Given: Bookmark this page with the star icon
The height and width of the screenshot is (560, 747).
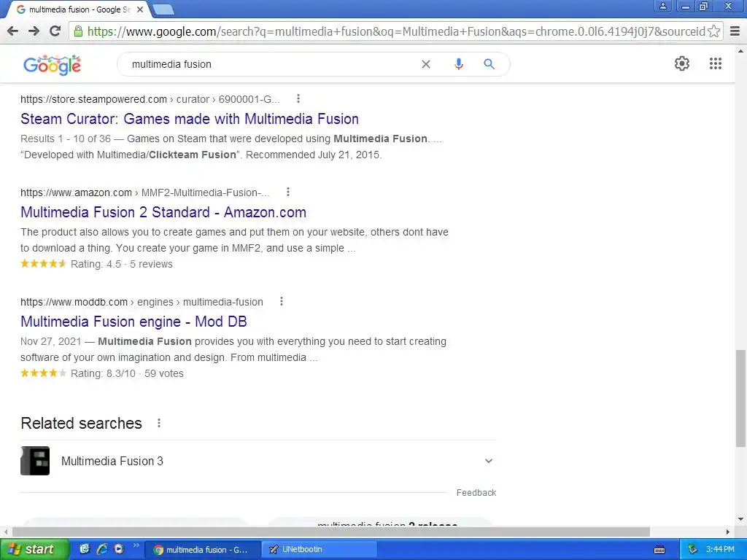Looking at the screenshot, I should click(x=713, y=31).
